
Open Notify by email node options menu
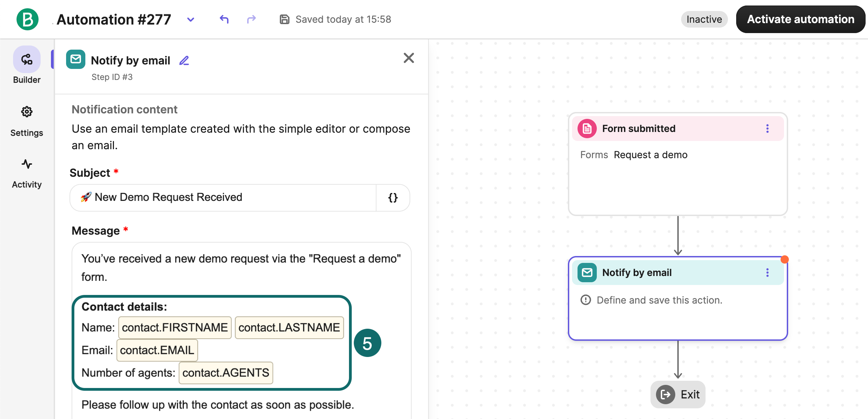(x=767, y=273)
